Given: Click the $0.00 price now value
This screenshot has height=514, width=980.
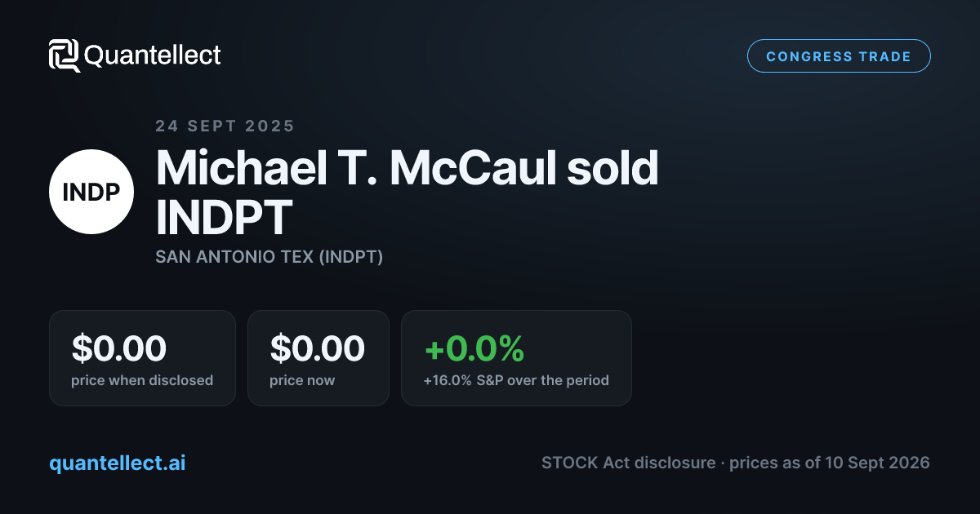Looking at the screenshot, I should (317, 348).
